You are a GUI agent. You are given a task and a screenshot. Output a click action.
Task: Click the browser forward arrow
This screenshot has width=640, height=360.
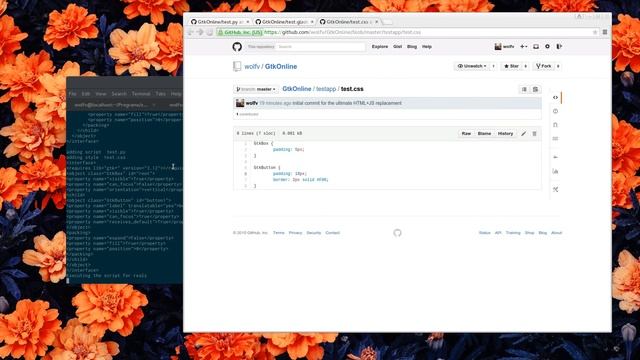click(200, 32)
